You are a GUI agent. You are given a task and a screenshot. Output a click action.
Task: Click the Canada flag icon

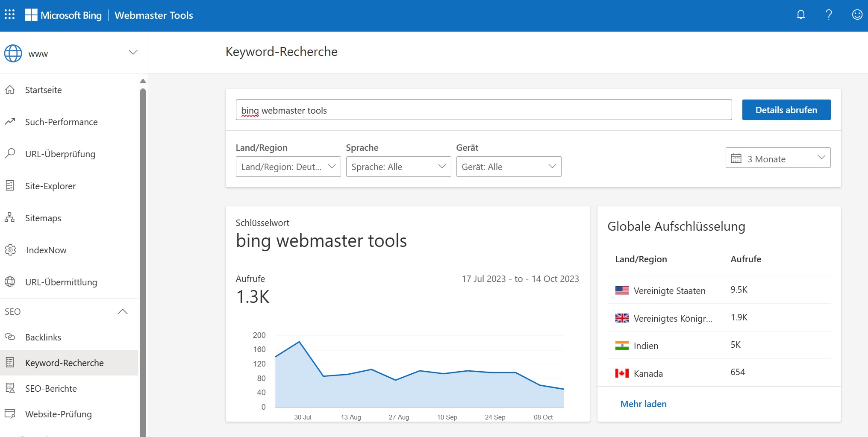(x=622, y=373)
